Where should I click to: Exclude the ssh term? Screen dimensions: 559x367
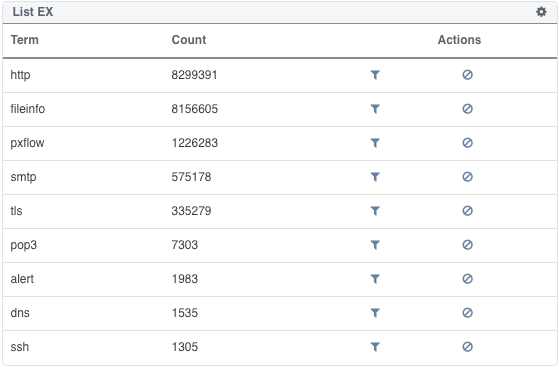pos(467,347)
